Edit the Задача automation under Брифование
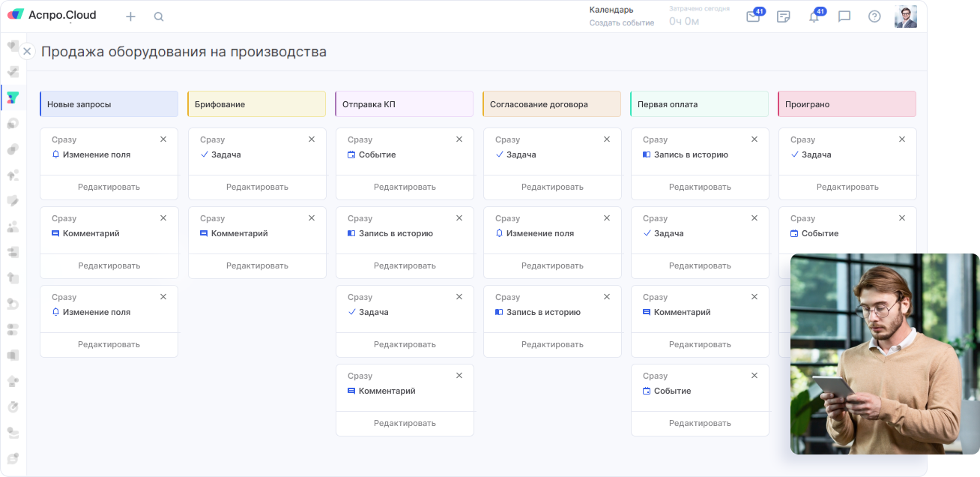 tap(257, 187)
